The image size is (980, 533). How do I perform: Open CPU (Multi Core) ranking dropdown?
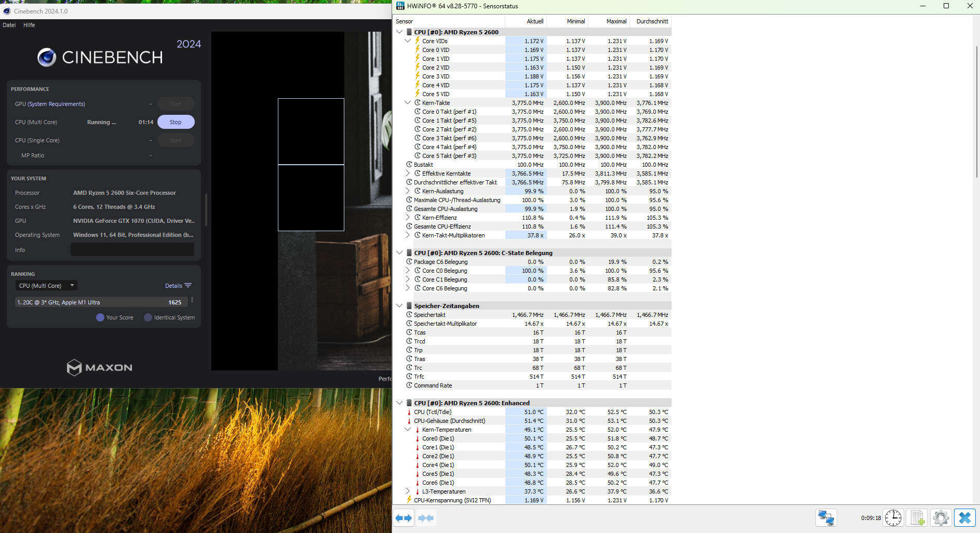click(46, 285)
